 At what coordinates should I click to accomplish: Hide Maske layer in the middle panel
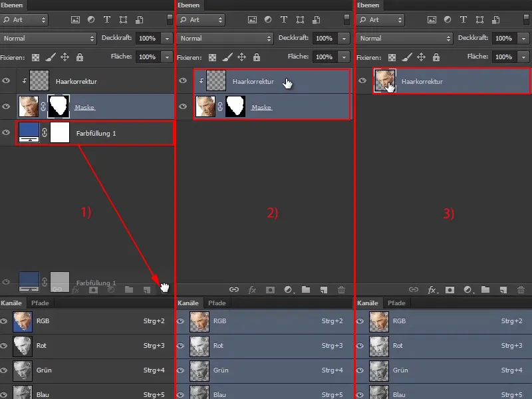pos(183,106)
